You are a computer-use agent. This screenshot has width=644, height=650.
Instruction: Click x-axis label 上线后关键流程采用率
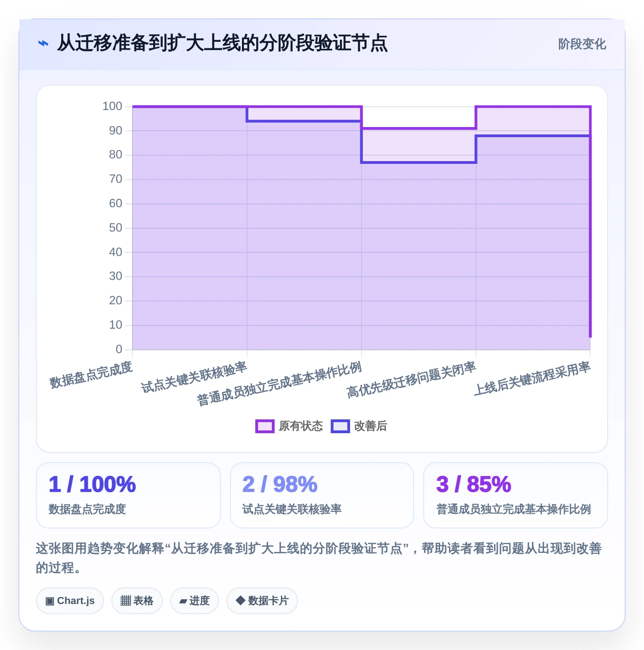click(x=532, y=378)
